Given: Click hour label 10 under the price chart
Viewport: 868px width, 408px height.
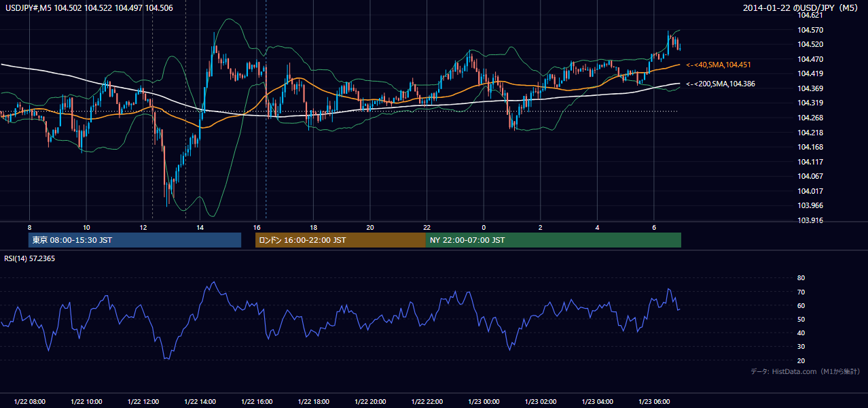Looking at the screenshot, I should coord(86,227).
